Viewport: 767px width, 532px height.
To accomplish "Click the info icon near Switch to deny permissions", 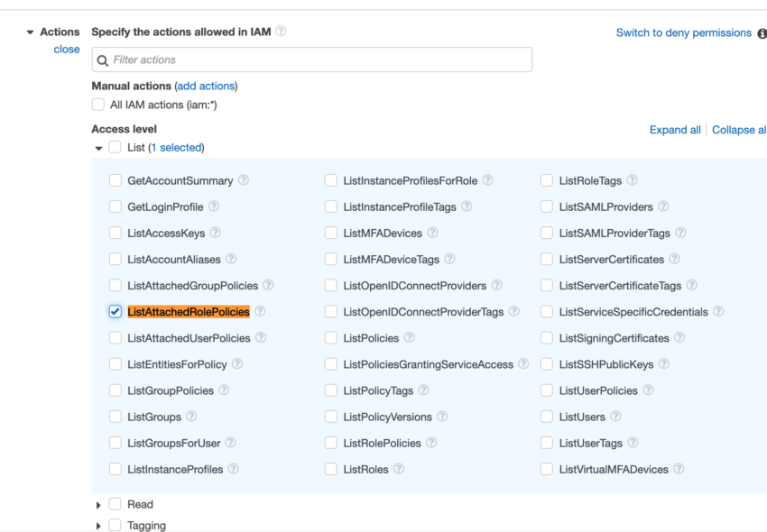I will [x=762, y=32].
